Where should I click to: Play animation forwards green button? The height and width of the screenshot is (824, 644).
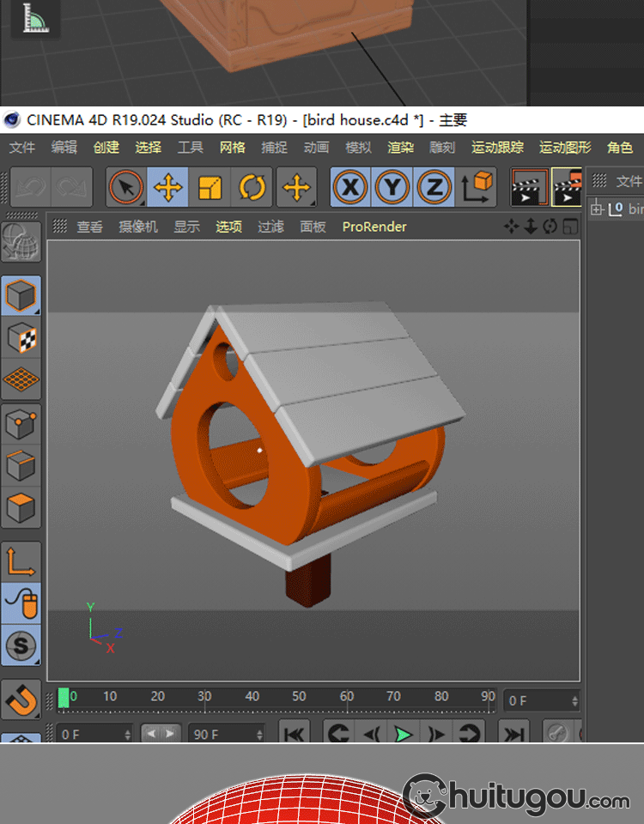pyautogui.click(x=403, y=733)
